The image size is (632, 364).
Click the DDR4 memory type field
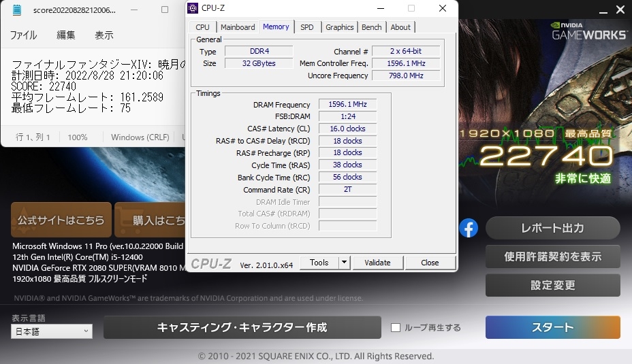(259, 51)
